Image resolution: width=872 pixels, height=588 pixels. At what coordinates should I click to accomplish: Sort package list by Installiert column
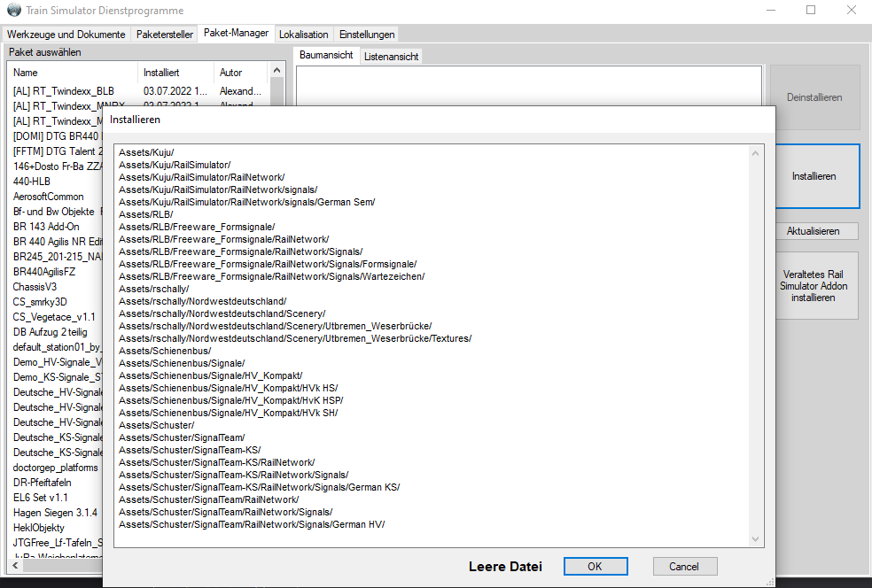click(x=175, y=73)
